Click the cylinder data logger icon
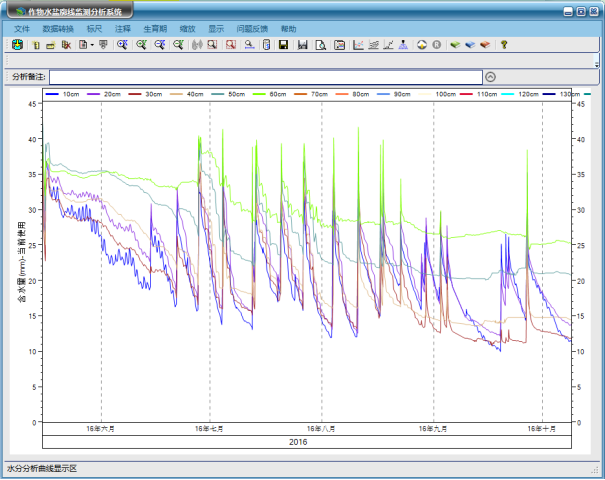 pos(266,45)
